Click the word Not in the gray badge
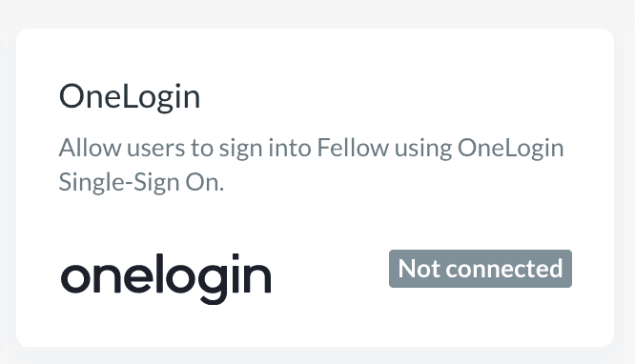The width and height of the screenshot is (635, 364). (419, 269)
